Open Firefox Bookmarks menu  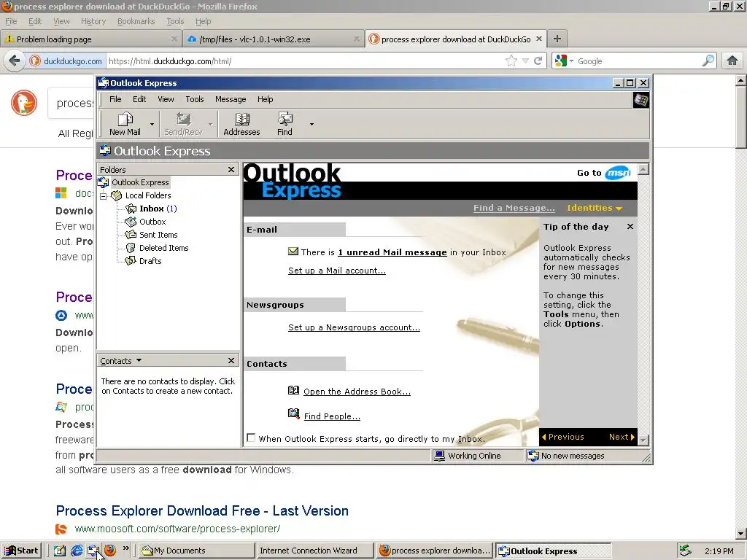click(x=136, y=21)
